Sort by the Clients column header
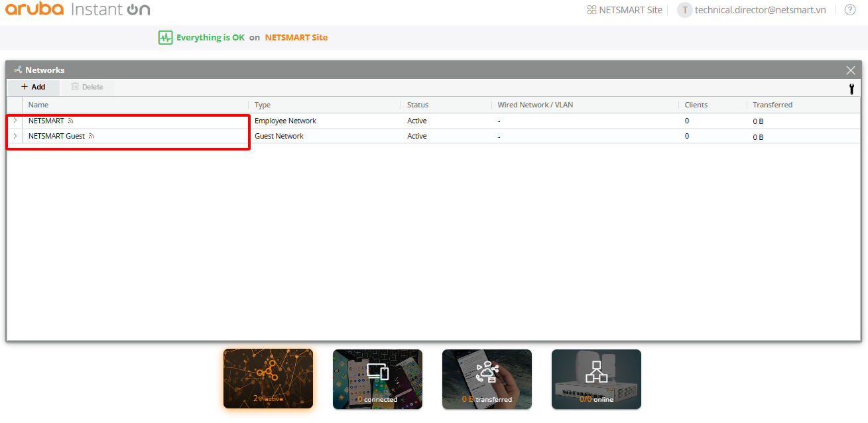The width and height of the screenshot is (868, 423). (x=696, y=105)
